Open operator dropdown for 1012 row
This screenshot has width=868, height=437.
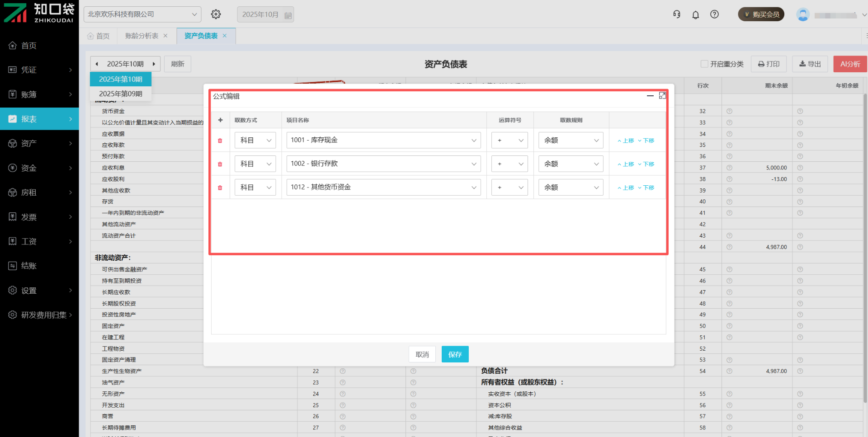tap(509, 188)
